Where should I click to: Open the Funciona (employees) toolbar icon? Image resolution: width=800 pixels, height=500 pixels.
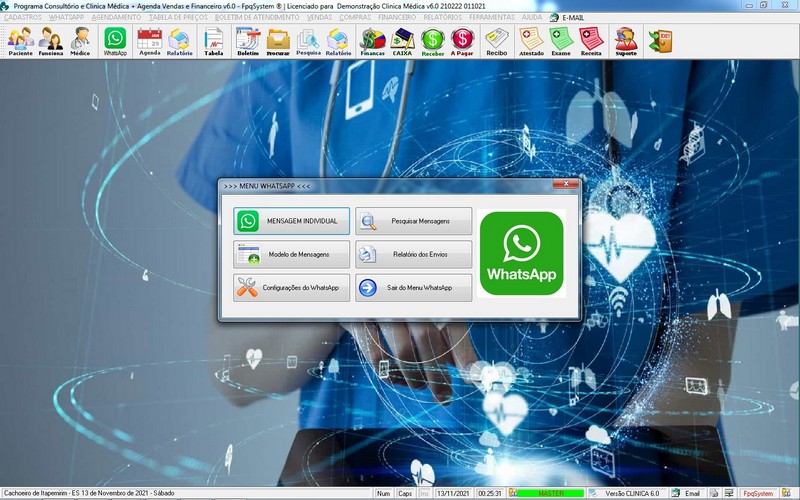(51, 42)
